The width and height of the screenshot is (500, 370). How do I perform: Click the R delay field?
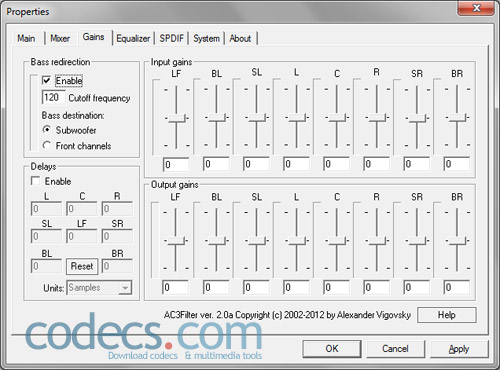tap(117, 209)
